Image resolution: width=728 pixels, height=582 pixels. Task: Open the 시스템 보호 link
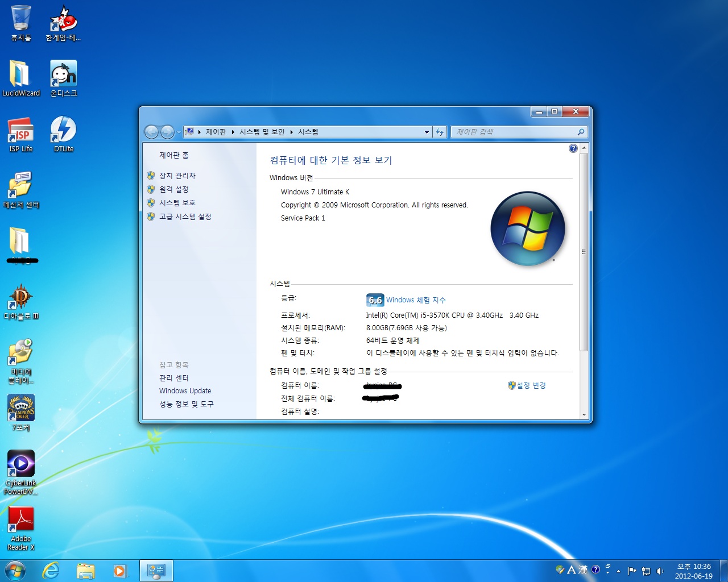(177, 203)
